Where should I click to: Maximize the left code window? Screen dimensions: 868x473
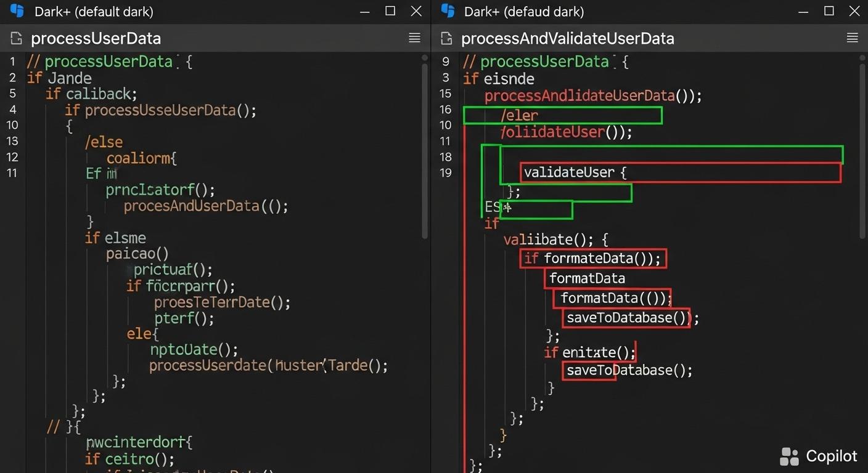390,10
